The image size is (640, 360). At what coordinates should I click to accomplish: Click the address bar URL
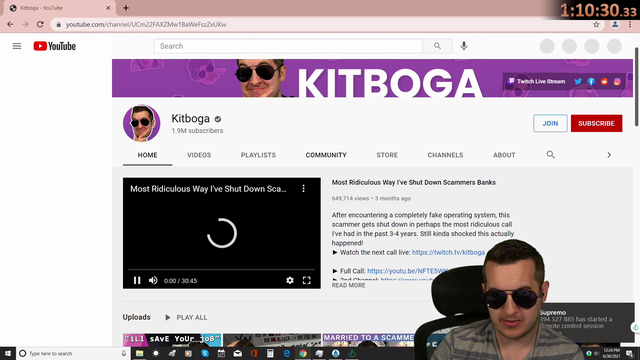pos(146,24)
